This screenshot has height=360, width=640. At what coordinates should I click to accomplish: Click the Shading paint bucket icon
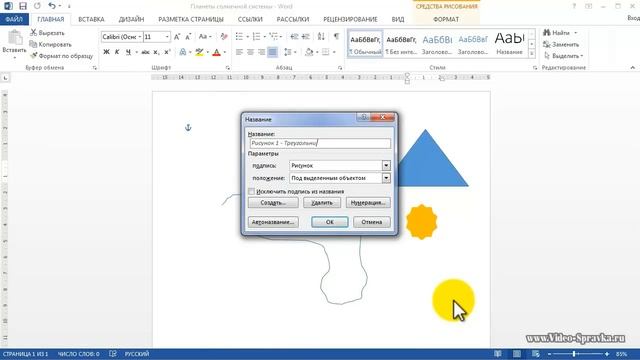click(309, 52)
